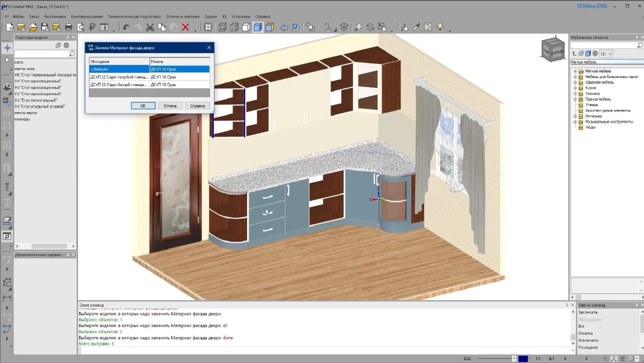The height and width of the screenshot is (363, 644).
Task: Click the light bulb lighting icon
Action: click(440, 27)
